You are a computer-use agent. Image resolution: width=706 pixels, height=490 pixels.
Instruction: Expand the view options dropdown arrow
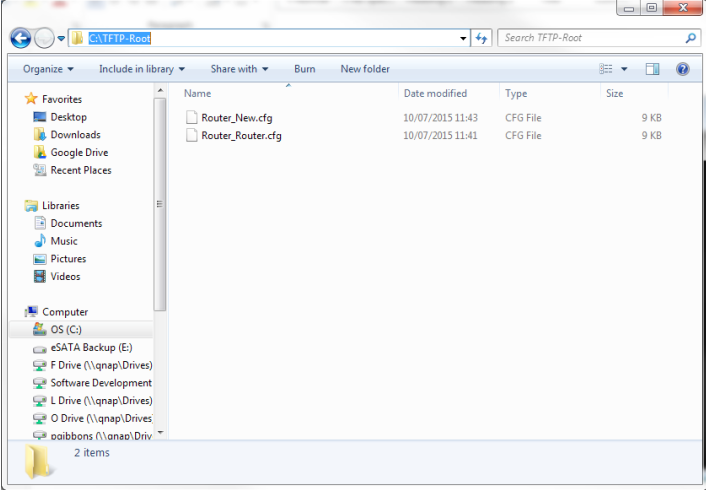tap(624, 69)
